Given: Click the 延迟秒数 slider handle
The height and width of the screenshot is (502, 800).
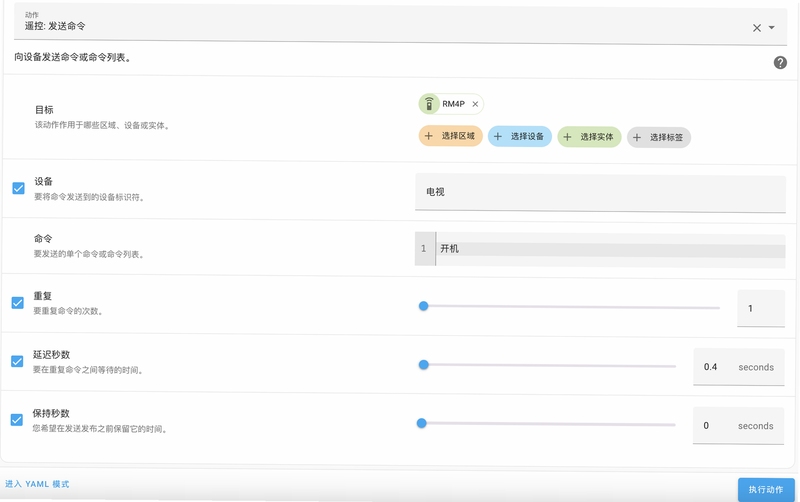Looking at the screenshot, I should 423,365.
